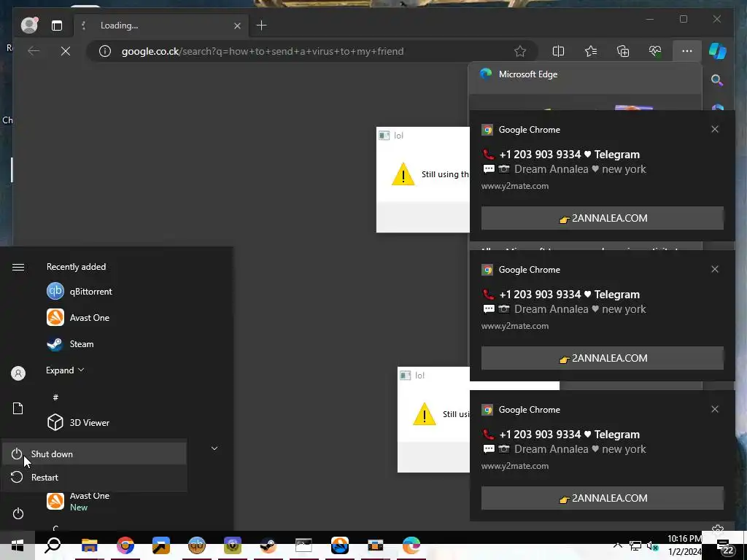Open Edge Settings and more menu
The width and height of the screenshot is (747, 560).
tap(687, 51)
